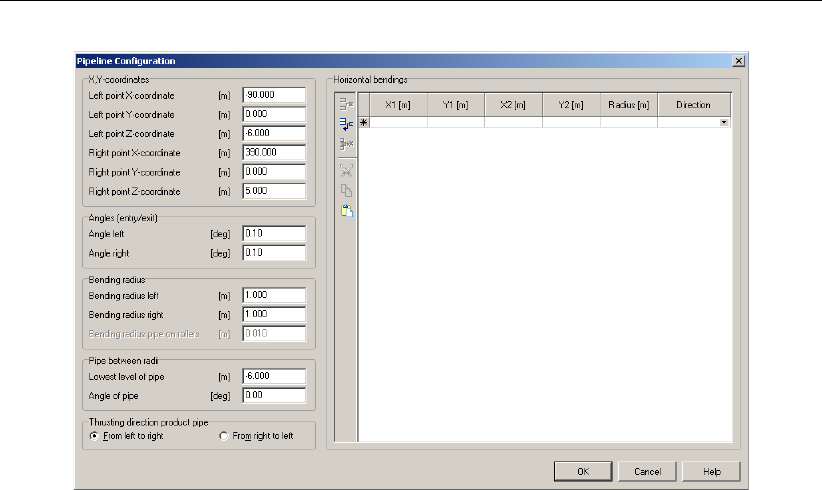Open Help for Pipeline Configuration
The width and height of the screenshot is (822, 490).
(711, 471)
